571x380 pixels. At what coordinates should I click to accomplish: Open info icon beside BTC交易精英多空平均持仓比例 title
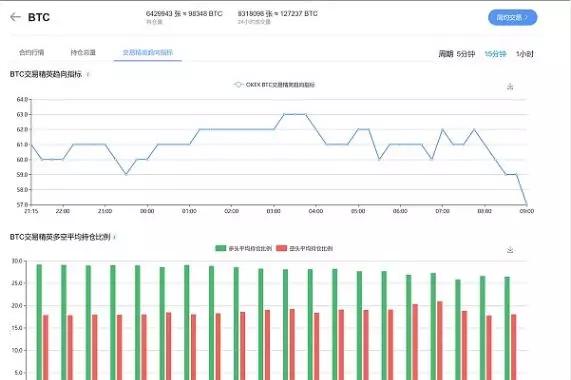point(115,237)
